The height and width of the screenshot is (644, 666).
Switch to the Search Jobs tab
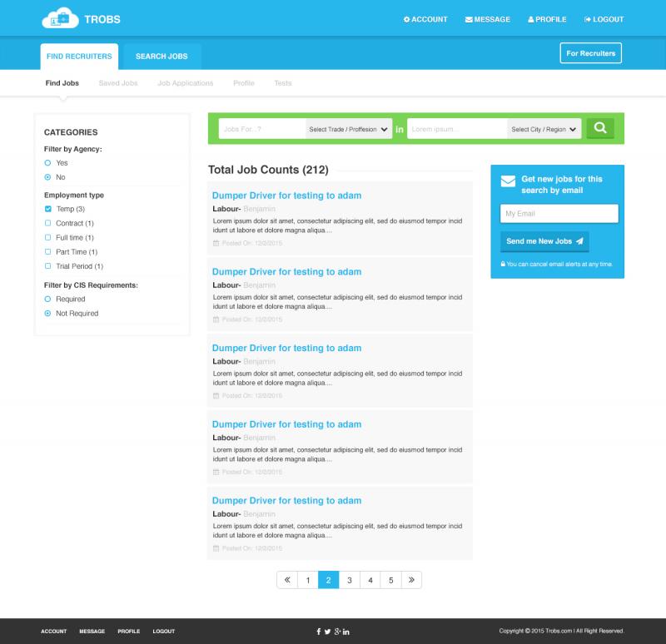coord(162,57)
